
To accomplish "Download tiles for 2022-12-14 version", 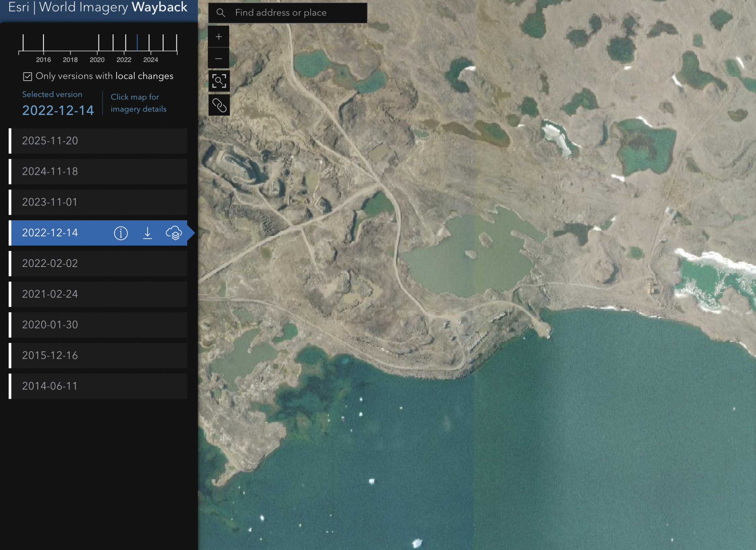I will point(147,233).
